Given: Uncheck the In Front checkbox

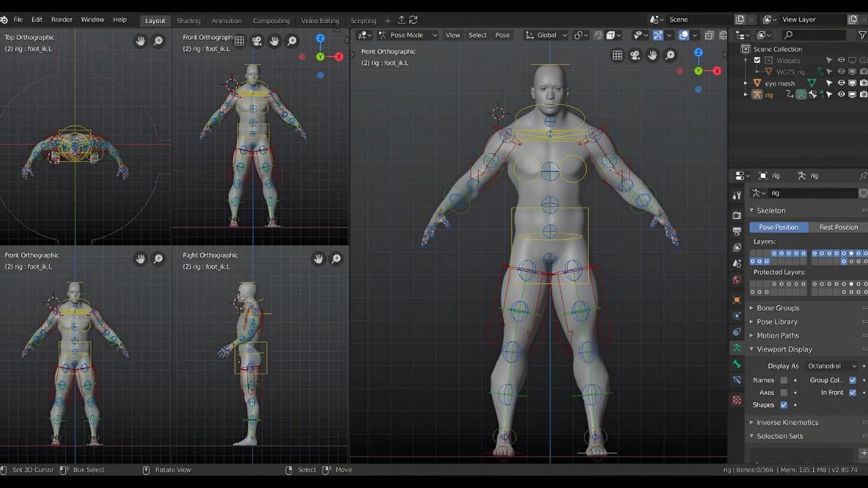Looking at the screenshot, I should tap(852, 393).
